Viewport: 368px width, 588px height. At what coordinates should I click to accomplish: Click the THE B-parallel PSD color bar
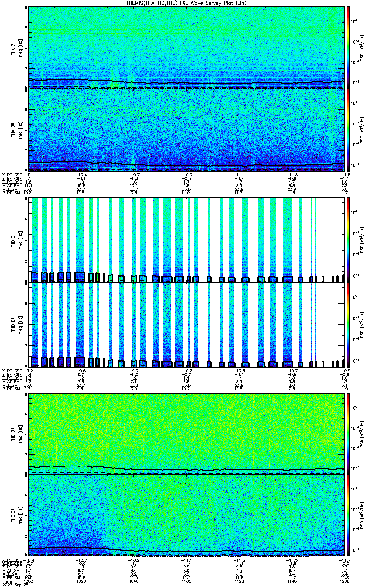click(349, 515)
